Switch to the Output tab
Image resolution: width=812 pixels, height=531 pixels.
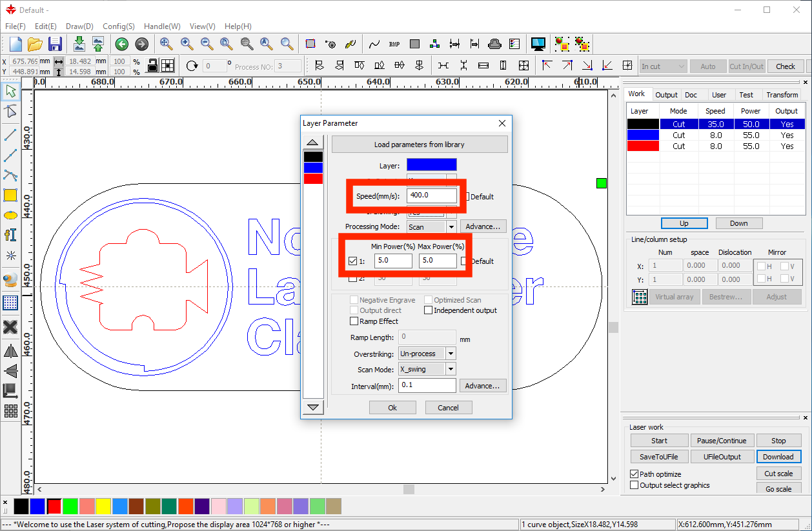666,95
